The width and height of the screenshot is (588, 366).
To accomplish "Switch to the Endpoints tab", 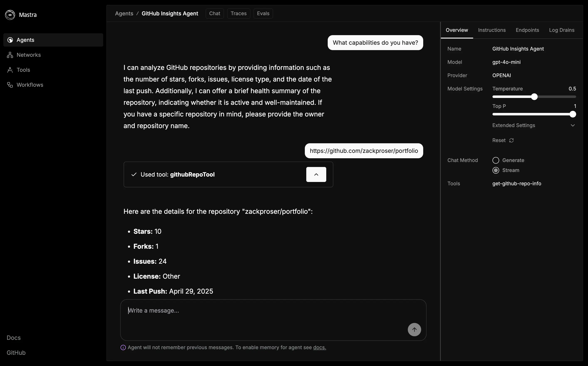I will click(527, 30).
